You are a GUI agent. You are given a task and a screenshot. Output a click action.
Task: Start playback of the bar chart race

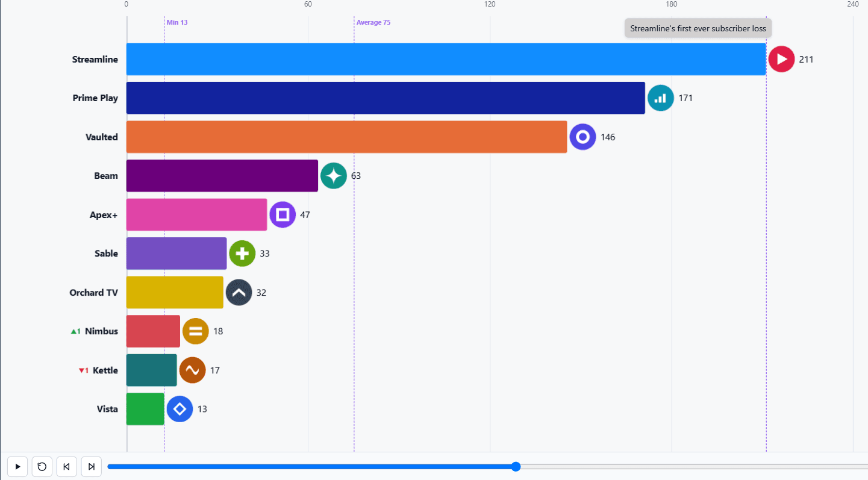pos(17,466)
